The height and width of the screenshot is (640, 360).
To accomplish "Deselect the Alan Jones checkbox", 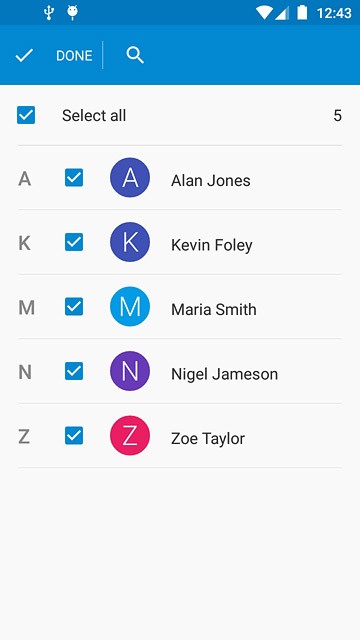I will pos(74,178).
